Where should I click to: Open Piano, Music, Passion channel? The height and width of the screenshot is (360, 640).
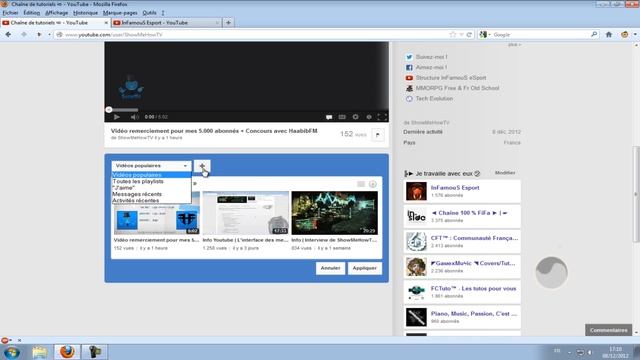[x=474, y=314]
